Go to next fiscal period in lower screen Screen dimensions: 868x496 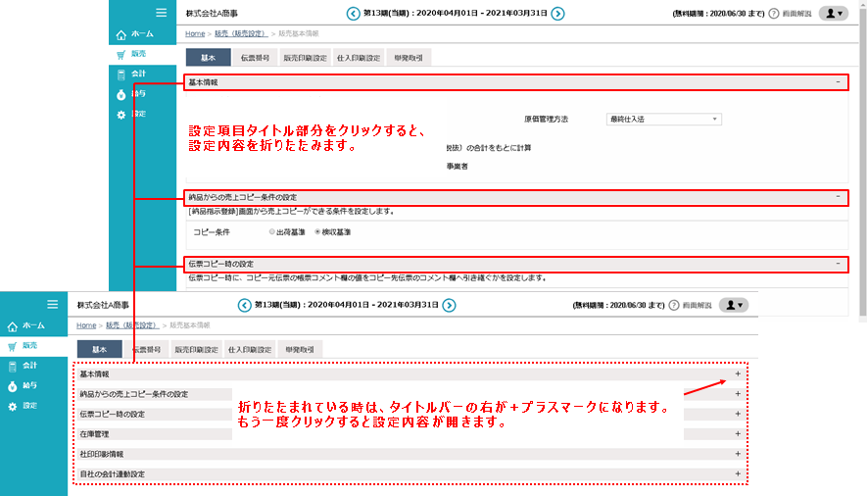point(449,306)
